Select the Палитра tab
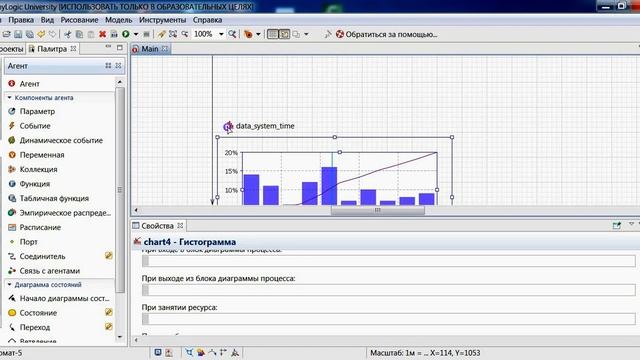 (51, 49)
